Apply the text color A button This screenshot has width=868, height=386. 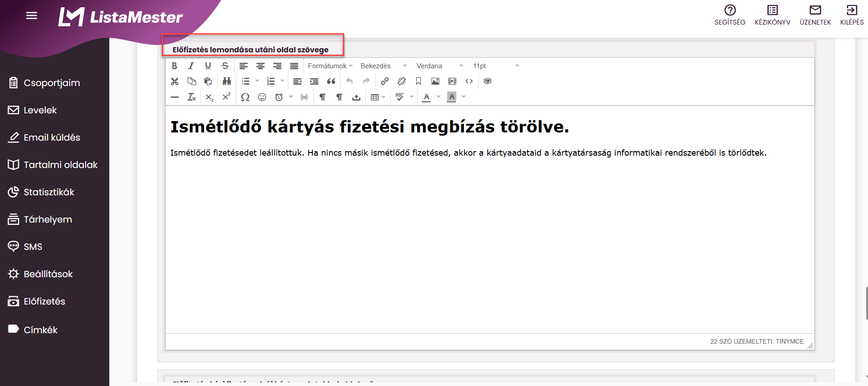[427, 97]
